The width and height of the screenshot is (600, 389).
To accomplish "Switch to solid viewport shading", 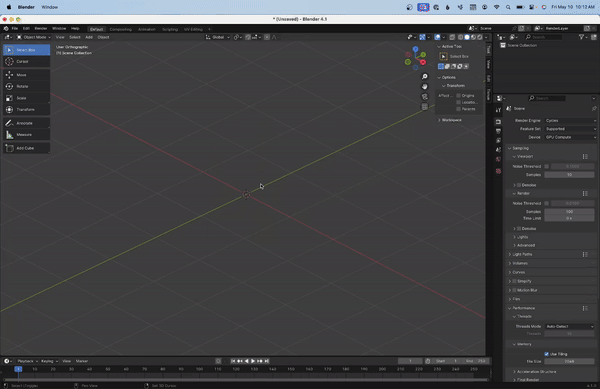I will click(467, 37).
